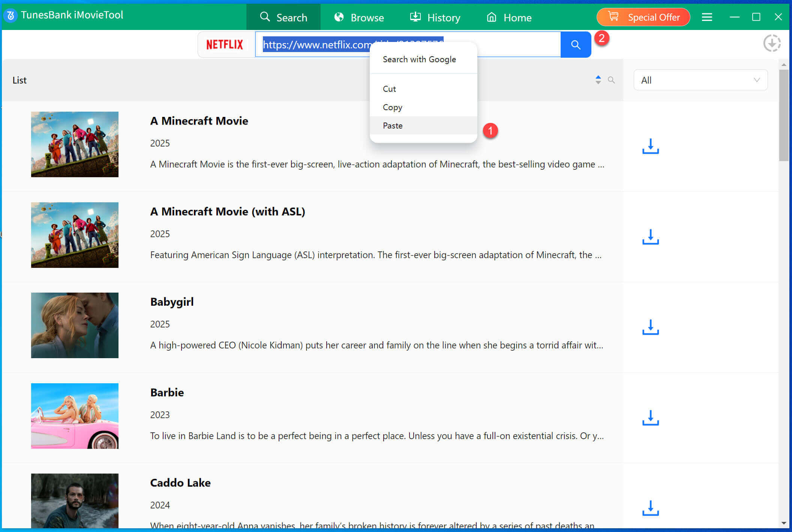Click the vertical scrollbar down arrow
792x532 pixels.
784,523
